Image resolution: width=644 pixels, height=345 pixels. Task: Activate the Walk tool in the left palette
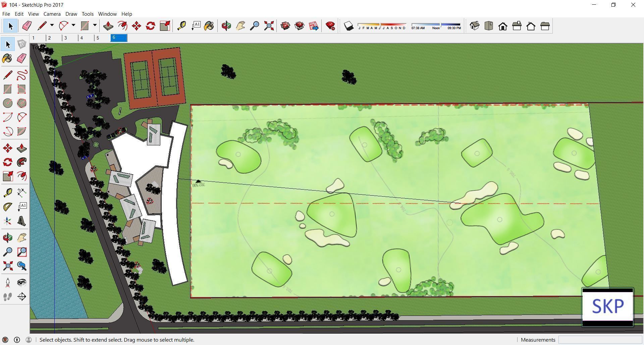(x=7, y=296)
